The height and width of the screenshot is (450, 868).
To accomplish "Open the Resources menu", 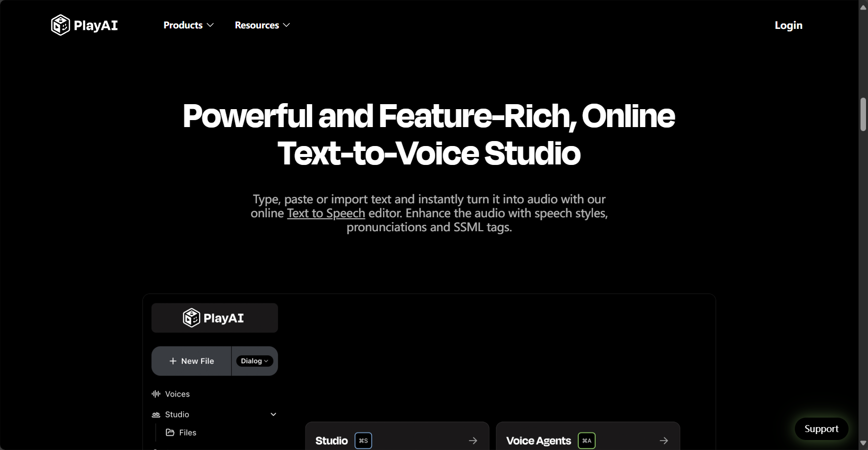I will coord(262,25).
